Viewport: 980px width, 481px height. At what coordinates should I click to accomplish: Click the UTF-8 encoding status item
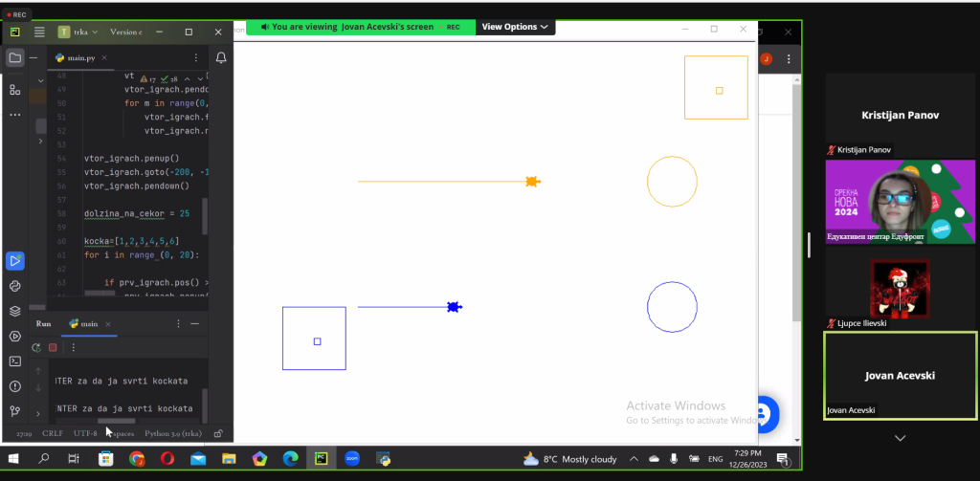point(85,432)
